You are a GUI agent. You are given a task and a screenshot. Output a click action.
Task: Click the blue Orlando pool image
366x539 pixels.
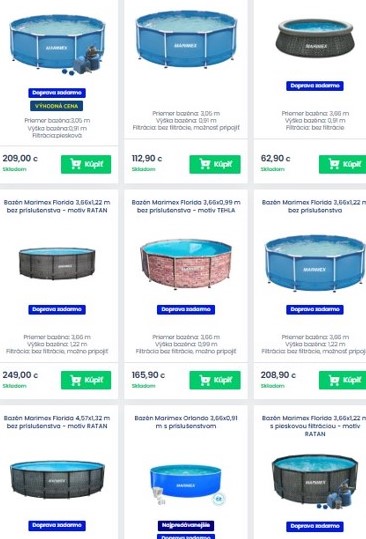[186, 483]
